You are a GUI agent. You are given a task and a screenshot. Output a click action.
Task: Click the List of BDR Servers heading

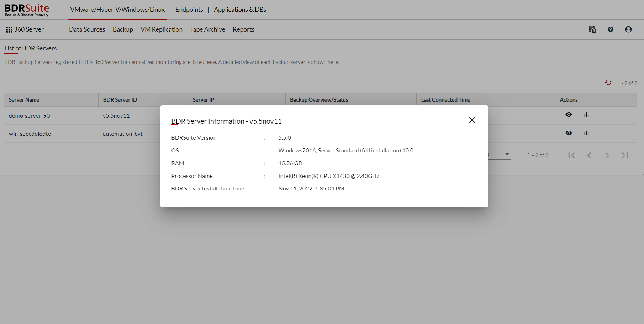(x=31, y=48)
